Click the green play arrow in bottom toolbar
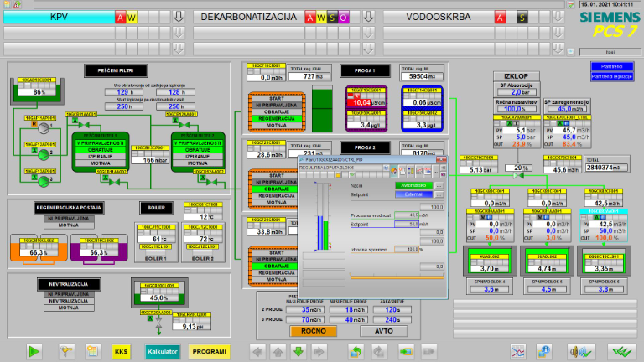This screenshot has width=644, height=362. (x=34, y=351)
